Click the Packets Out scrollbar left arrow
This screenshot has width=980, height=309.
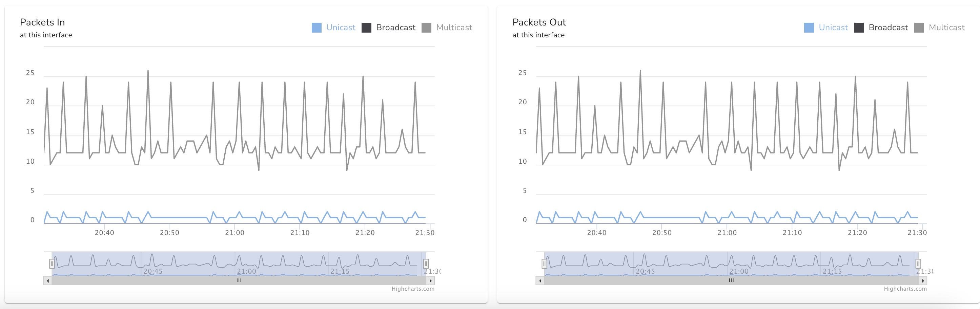click(x=540, y=281)
